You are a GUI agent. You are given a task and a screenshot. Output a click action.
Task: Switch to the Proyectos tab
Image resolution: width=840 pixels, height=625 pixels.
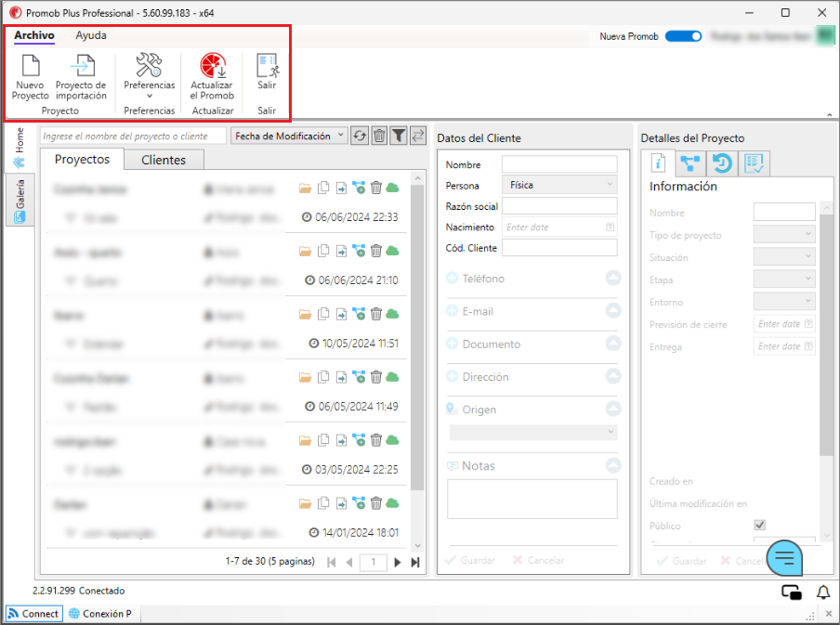pos(82,160)
